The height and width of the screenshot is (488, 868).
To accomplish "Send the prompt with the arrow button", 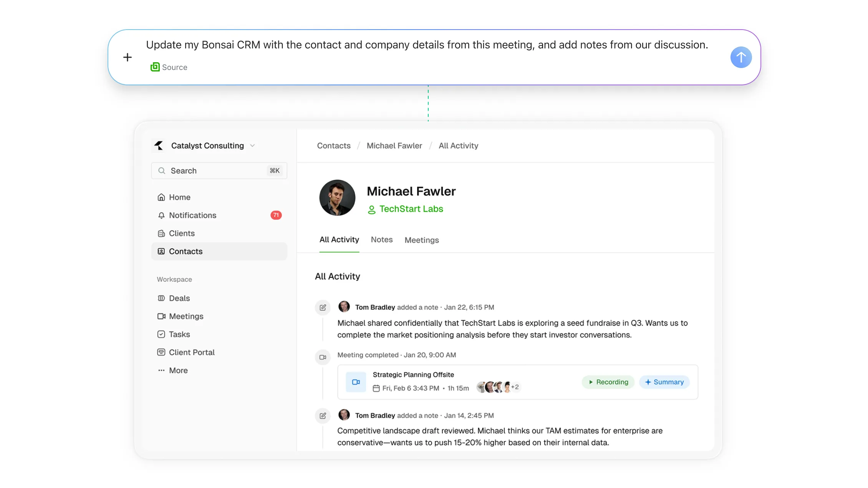I will [741, 57].
